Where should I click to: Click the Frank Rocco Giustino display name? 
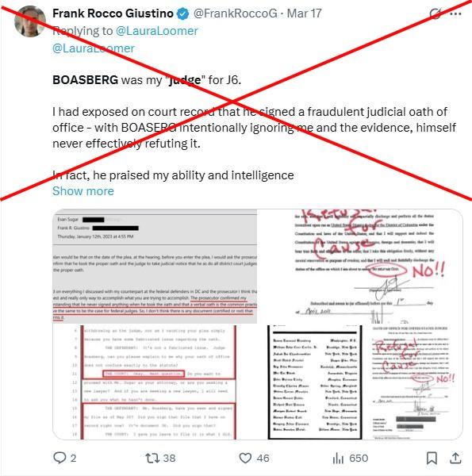[x=113, y=13]
